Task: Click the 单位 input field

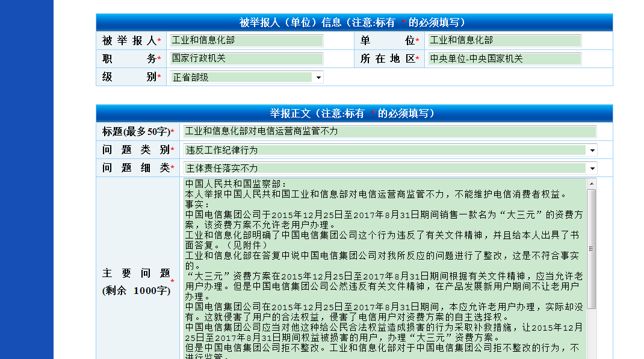Action: click(x=504, y=40)
